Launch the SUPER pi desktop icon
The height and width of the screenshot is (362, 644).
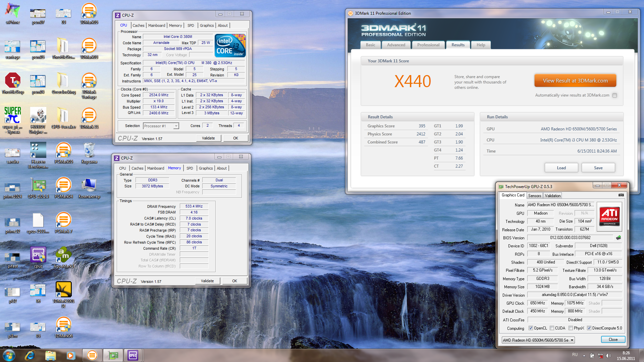[13, 120]
